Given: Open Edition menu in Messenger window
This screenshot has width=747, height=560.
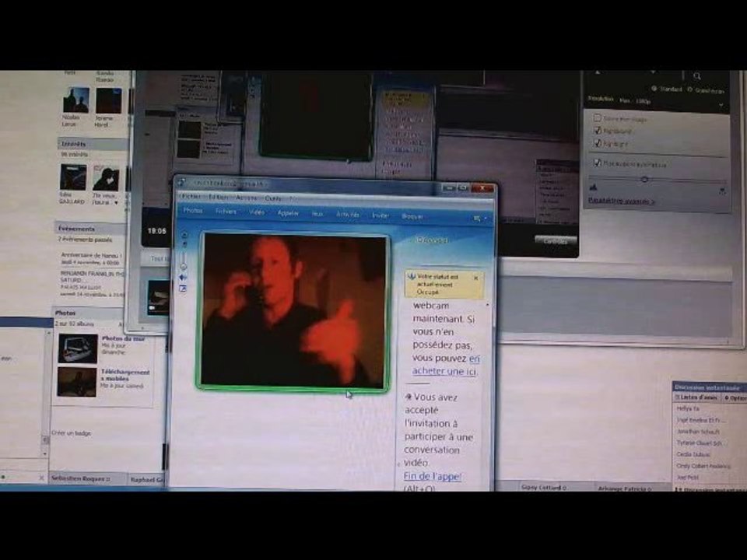Looking at the screenshot, I should pyautogui.click(x=218, y=197).
